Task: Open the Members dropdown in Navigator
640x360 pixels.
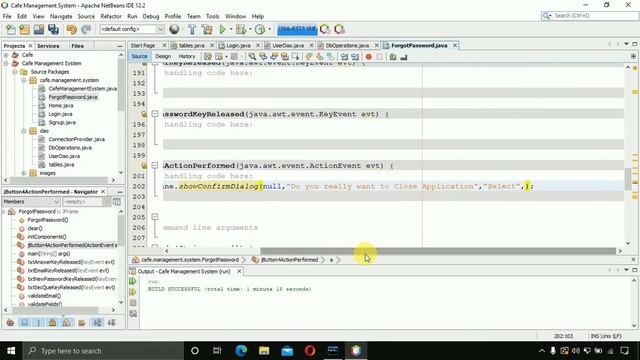Action: click(31, 202)
